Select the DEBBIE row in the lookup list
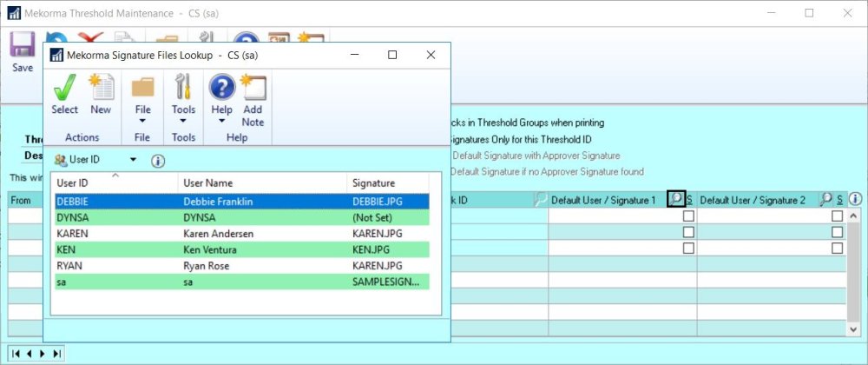The height and width of the screenshot is (365, 868). click(x=242, y=202)
